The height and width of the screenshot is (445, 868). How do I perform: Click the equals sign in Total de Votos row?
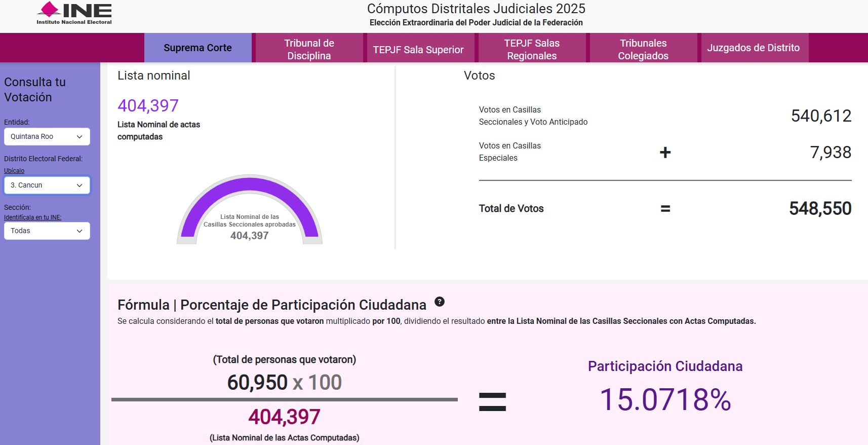pyautogui.click(x=665, y=208)
